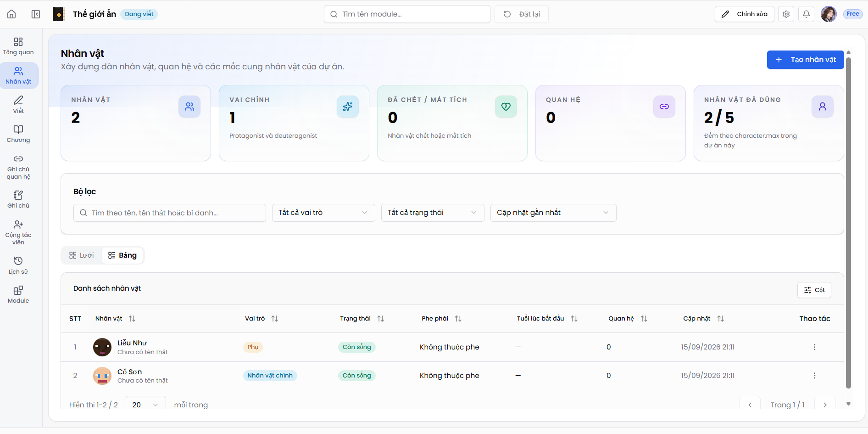This screenshot has width=868, height=434.
Task: Collapse the sidebar panel icon
Action: coord(36,14)
